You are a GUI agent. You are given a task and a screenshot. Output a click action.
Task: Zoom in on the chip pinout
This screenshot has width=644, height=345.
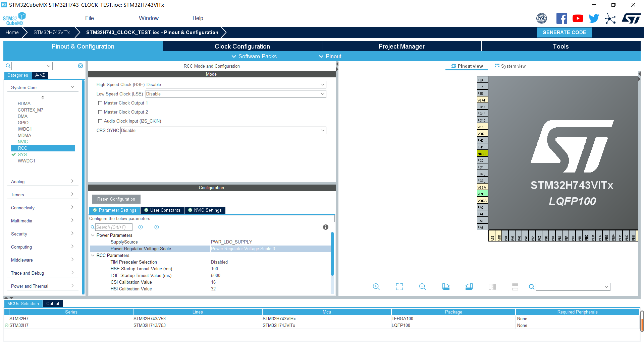point(376,287)
